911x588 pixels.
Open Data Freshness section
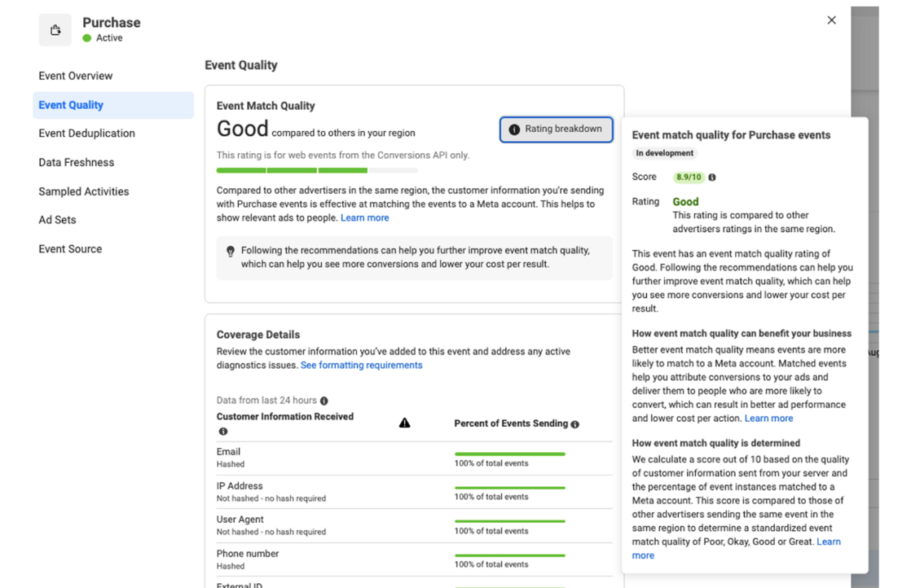(76, 163)
